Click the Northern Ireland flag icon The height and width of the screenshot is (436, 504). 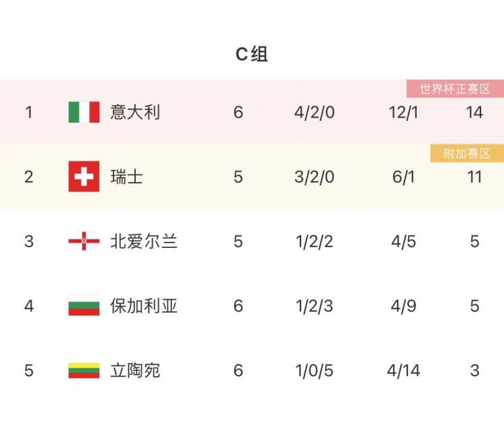[84, 241]
